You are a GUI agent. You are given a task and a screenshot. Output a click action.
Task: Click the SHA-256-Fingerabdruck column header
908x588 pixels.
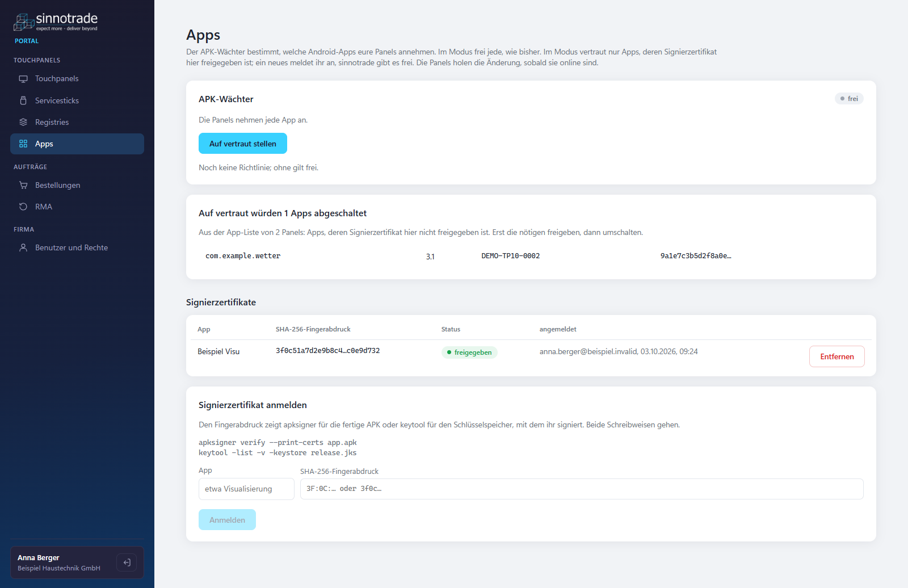[x=313, y=329]
